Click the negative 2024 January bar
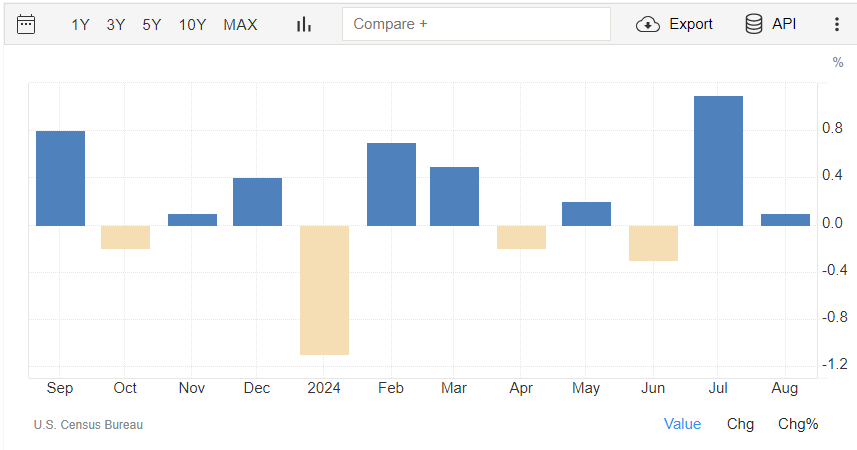This screenshot has width=857, height=450. (324, 290)
